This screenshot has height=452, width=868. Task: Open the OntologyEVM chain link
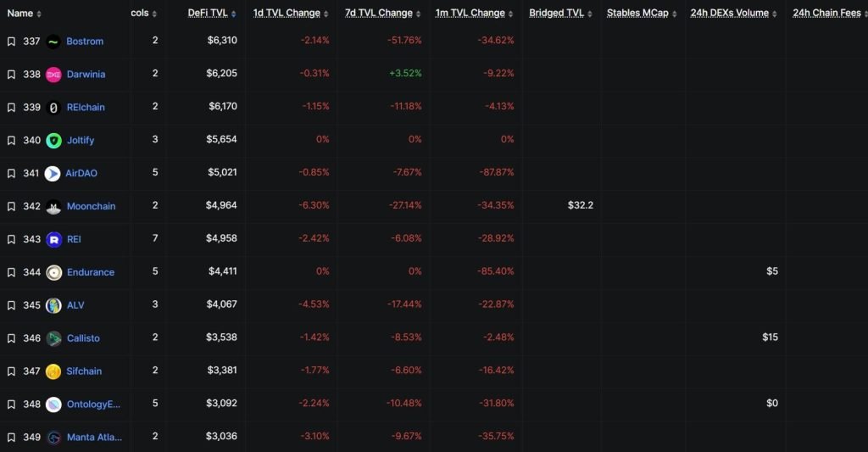point(94,405)
